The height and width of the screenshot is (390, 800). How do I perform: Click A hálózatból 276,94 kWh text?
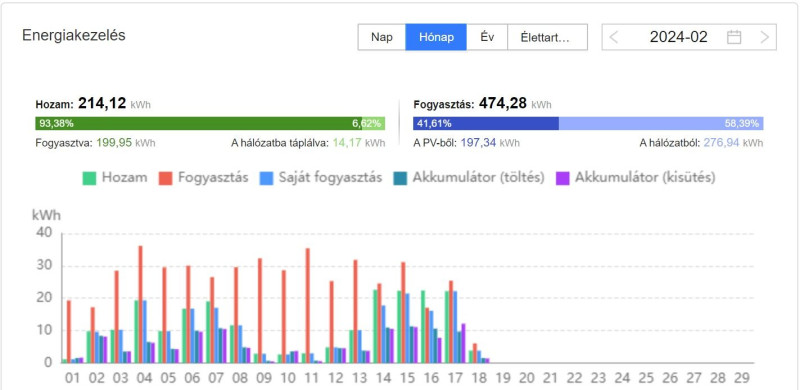pyautogui.click(x=702, y=143)
